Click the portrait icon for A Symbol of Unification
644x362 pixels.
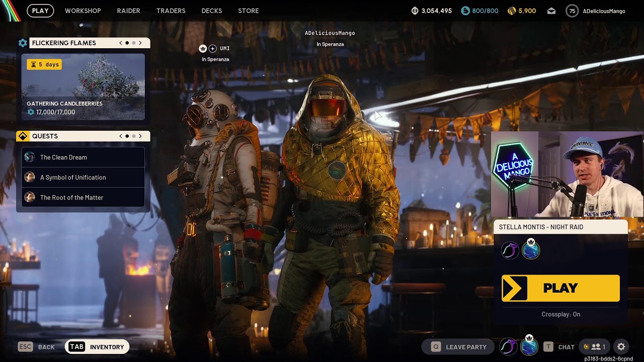[30, 177]
